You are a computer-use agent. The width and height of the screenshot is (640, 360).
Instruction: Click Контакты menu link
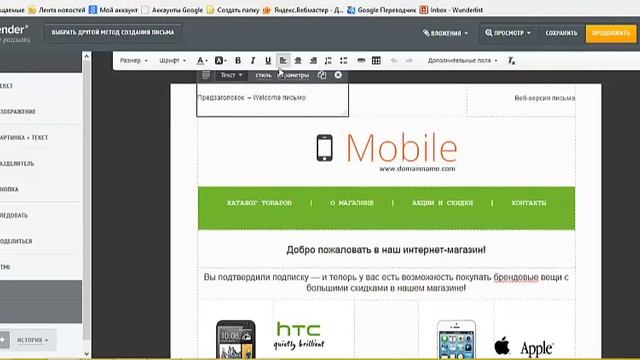tap(529, 203)
